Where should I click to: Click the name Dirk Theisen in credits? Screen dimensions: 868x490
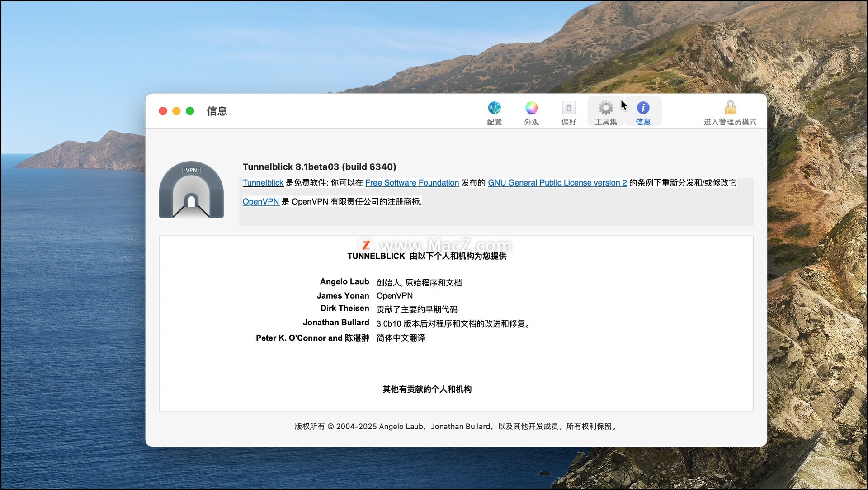coord(344,309)
